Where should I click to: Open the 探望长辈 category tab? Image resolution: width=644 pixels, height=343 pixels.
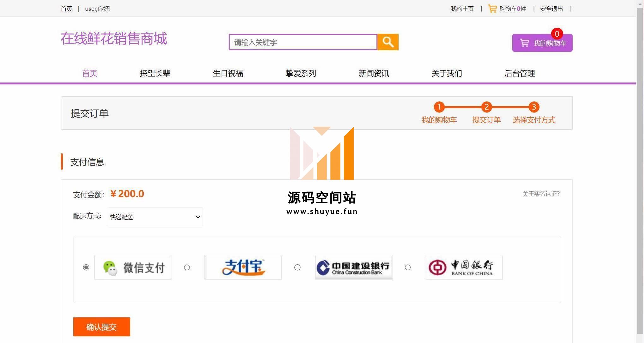coord(155,73)
